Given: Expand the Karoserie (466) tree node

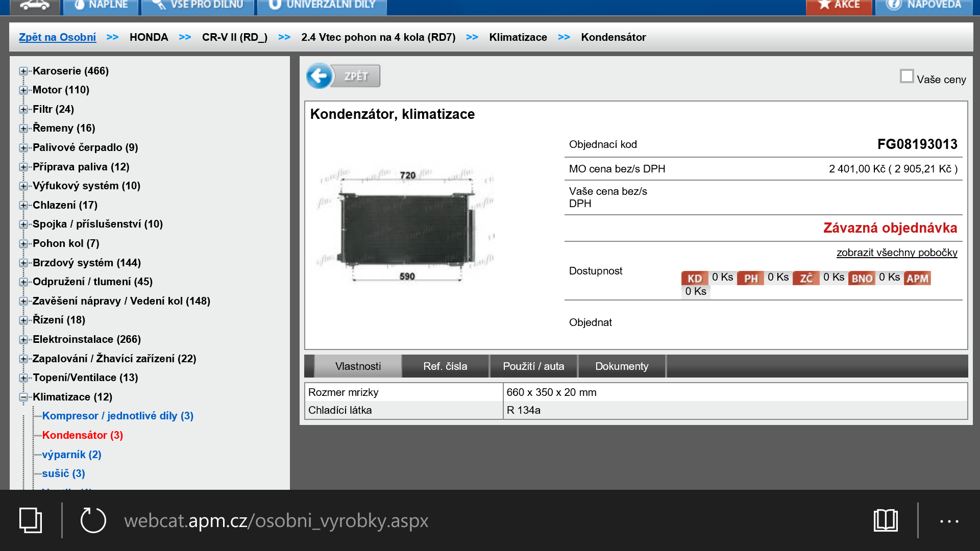Looking at the screenshot, I should point(23,71).
